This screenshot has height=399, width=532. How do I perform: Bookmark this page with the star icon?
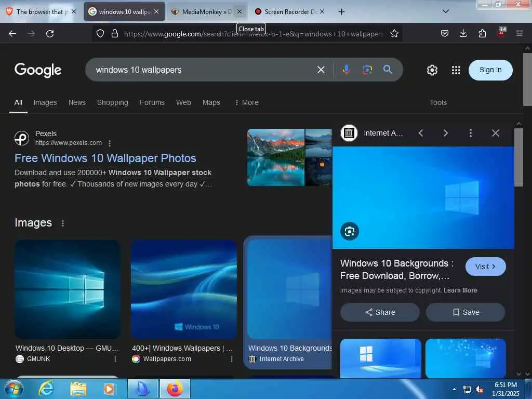(x=394, y=33)
